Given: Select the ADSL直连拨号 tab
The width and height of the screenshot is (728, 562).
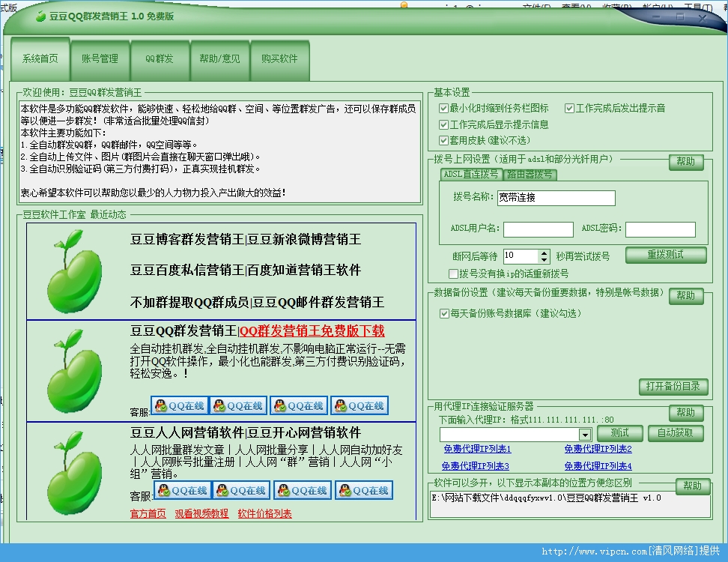Looking at the screenshot, I should [471, 174].
